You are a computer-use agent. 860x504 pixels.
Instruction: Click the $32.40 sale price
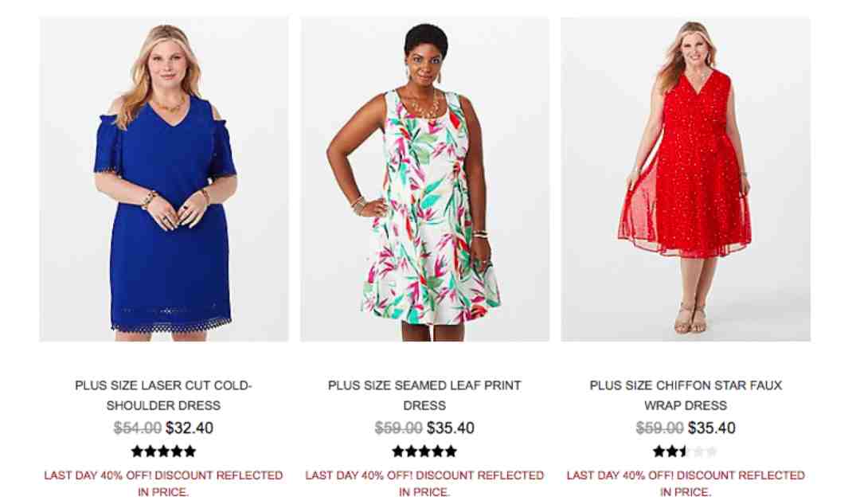tap(190, 428)
